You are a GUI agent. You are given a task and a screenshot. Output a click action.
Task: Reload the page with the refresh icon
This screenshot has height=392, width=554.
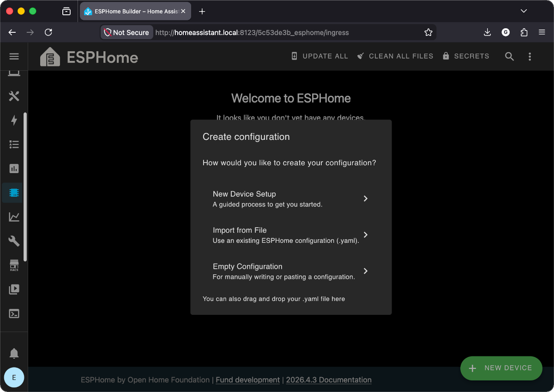coord(48,32)
